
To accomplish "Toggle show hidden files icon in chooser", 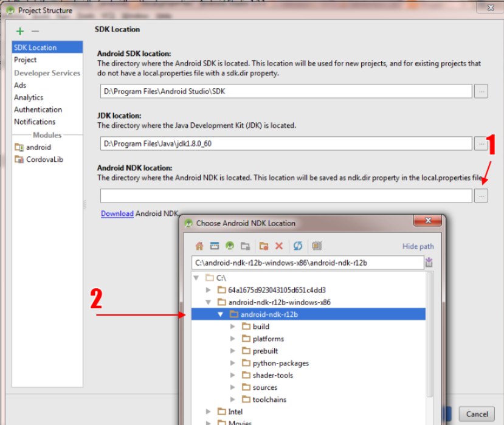I will point(317,246).
